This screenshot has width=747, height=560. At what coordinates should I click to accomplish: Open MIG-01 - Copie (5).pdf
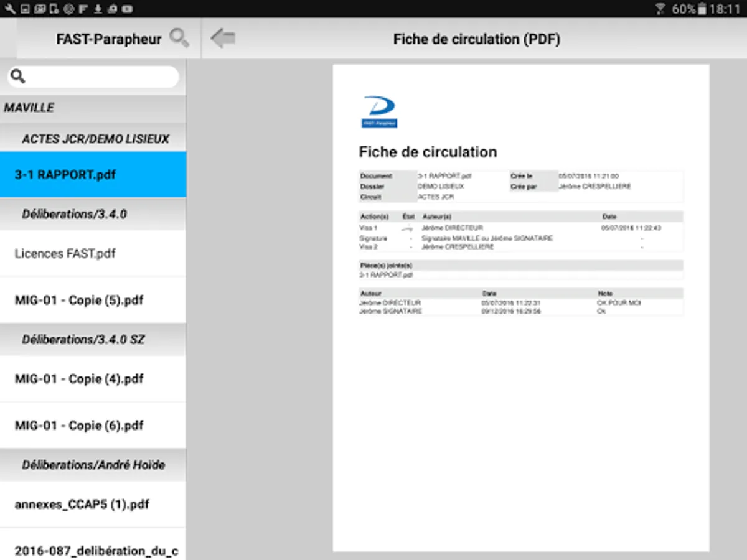pos(93,300)
